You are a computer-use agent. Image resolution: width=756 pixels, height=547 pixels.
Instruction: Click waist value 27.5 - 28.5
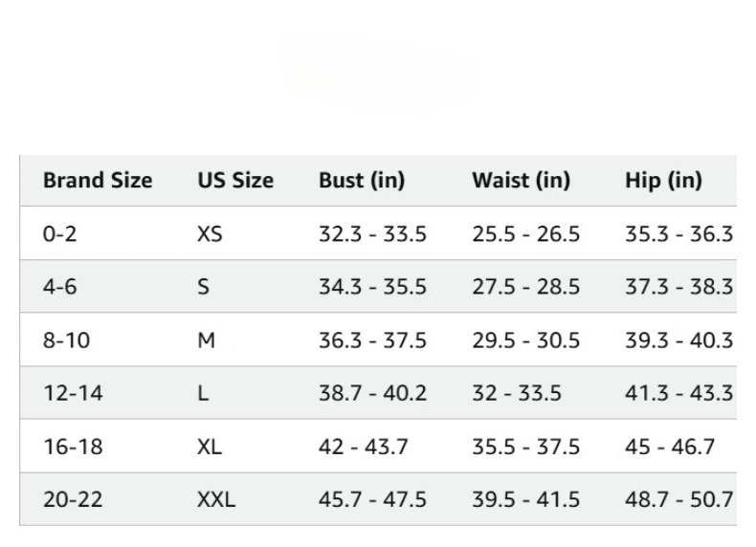click(x=525, y=286)
